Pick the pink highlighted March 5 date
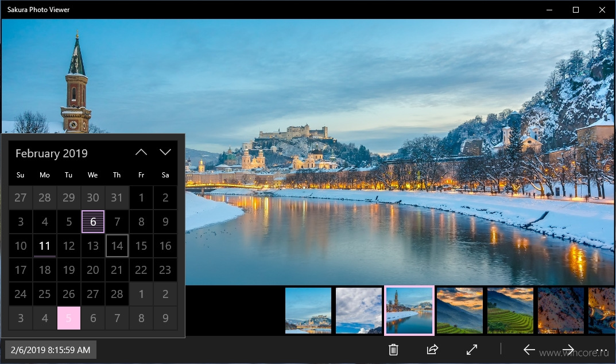This screenshot has height=364, width=616. click(x=69, y=318)
